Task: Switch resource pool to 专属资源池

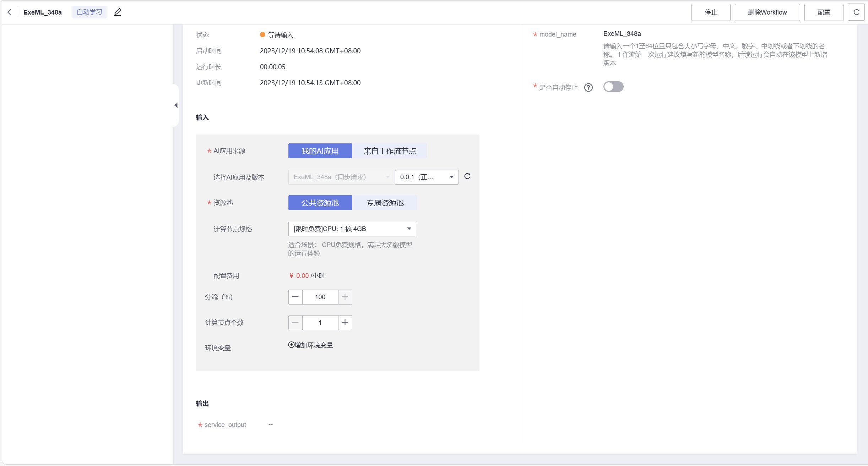Action: click(x=386, y=202)
